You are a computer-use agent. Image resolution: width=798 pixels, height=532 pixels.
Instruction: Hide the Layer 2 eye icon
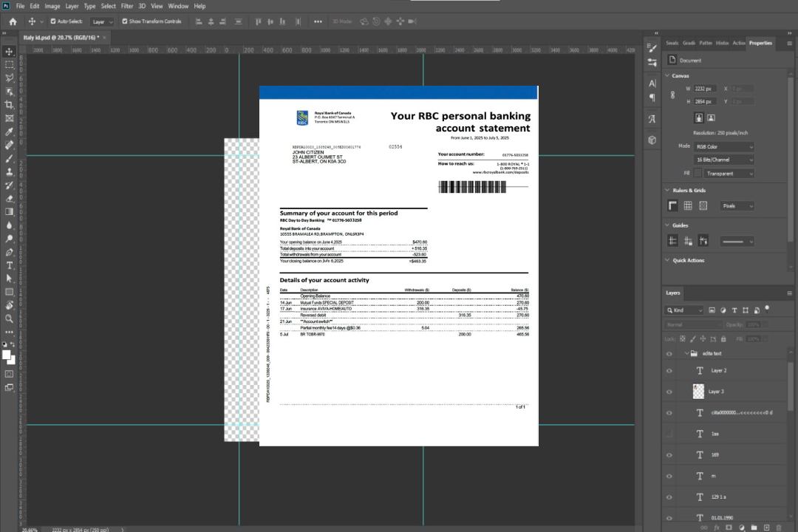pos(669,371)
